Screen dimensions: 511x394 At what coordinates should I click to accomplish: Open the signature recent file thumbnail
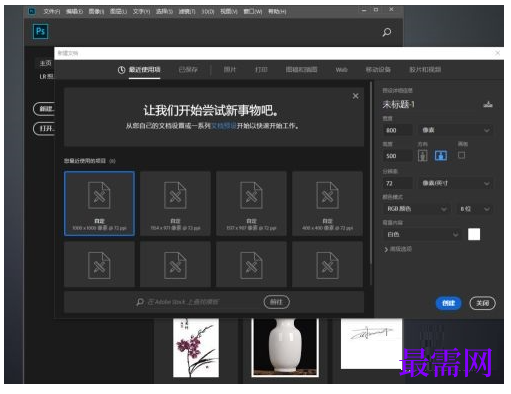[371, 343]
